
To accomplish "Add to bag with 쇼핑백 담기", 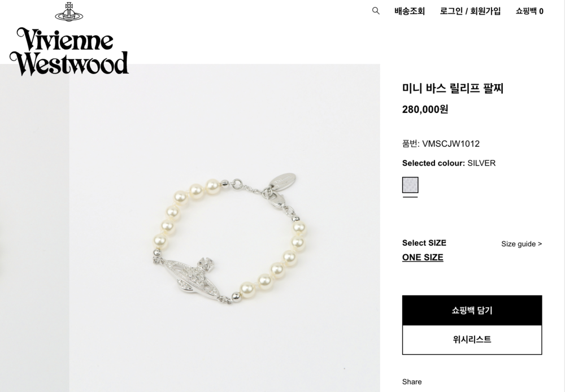I will (472, 310).
